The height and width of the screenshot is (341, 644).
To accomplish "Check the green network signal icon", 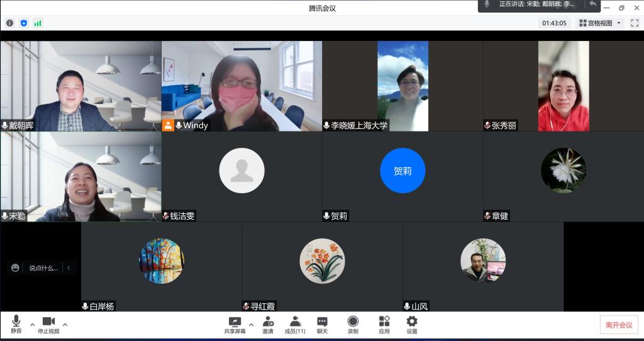I will click(38, 23).
